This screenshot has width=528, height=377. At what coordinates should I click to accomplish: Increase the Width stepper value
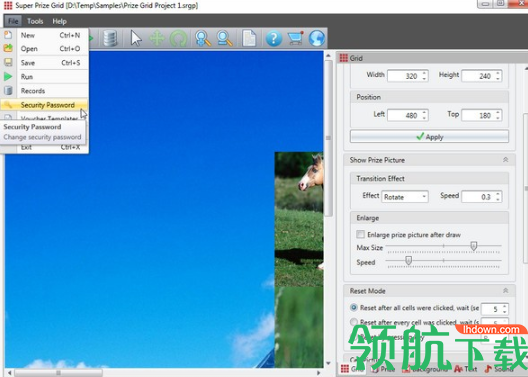425,73
